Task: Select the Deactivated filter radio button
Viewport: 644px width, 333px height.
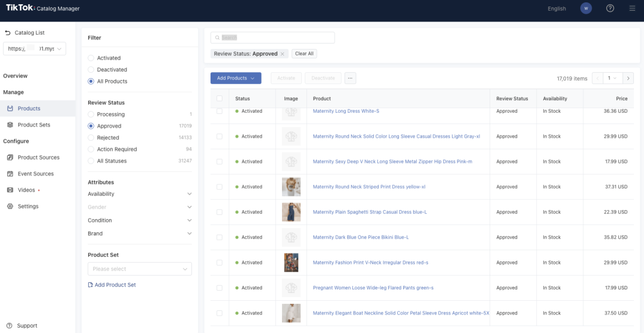Action: pyautogui.click(x=91, y=70)
